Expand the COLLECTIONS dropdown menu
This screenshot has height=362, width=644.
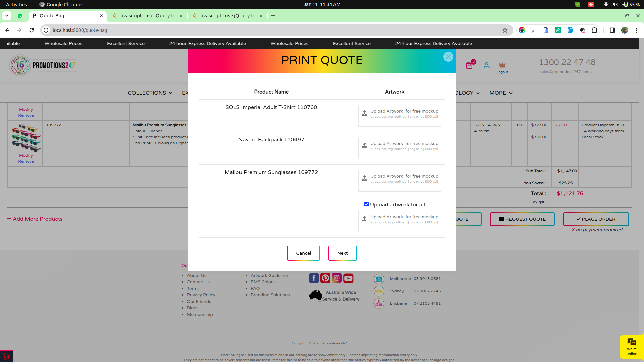pos(150,93)
